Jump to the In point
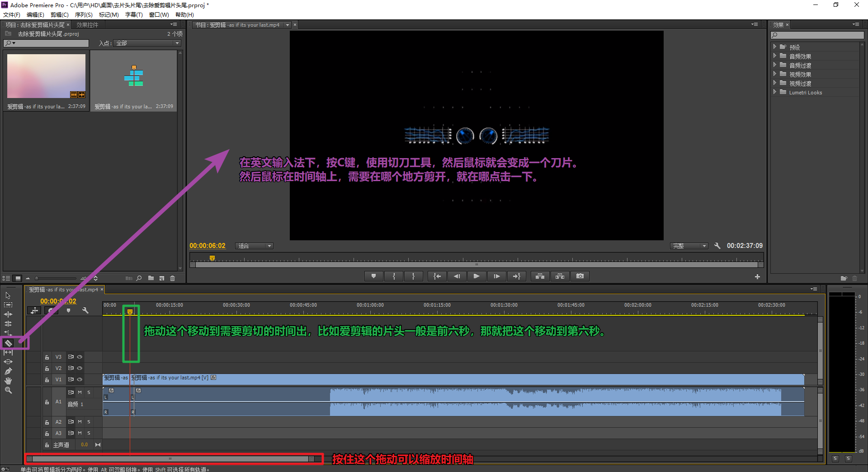Image resolution: width=868 pixels, height=472 pixels. [437, 276]
